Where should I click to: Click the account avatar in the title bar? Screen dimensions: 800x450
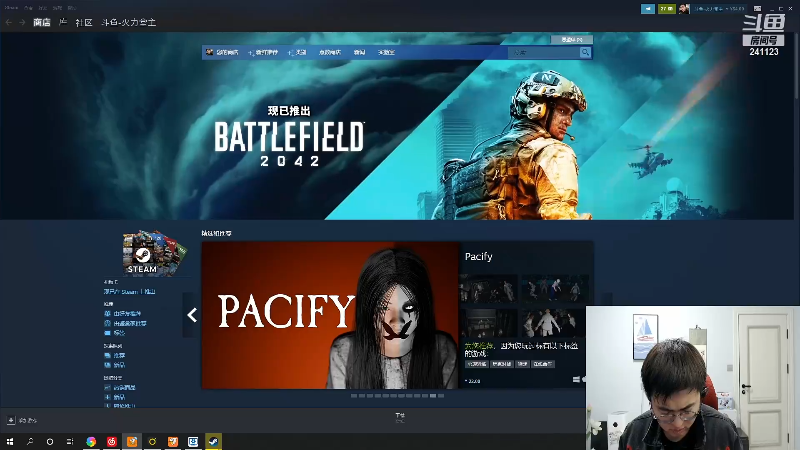(x=684, y=9)
